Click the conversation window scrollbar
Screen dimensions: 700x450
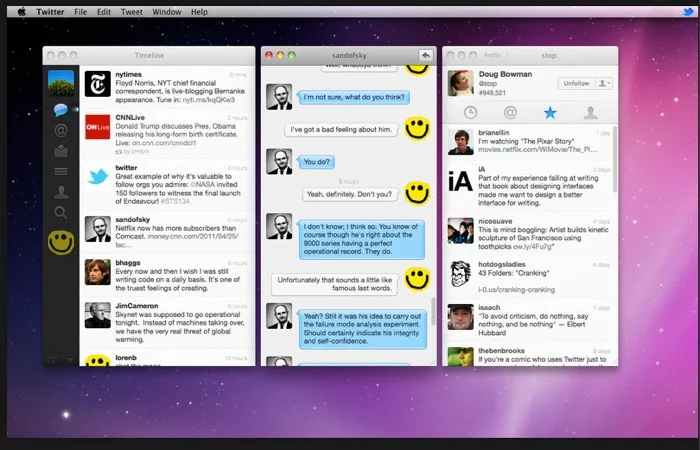click(433, 311)
